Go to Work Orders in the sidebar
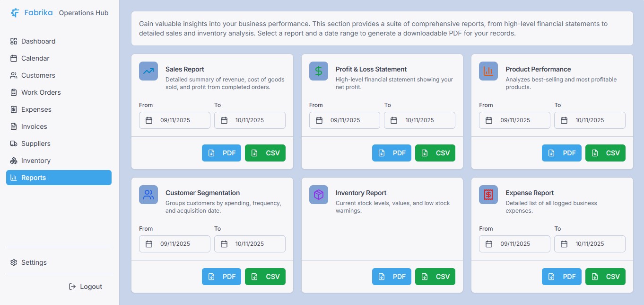Screen dimensions: 644x305 tap(41, 92)
